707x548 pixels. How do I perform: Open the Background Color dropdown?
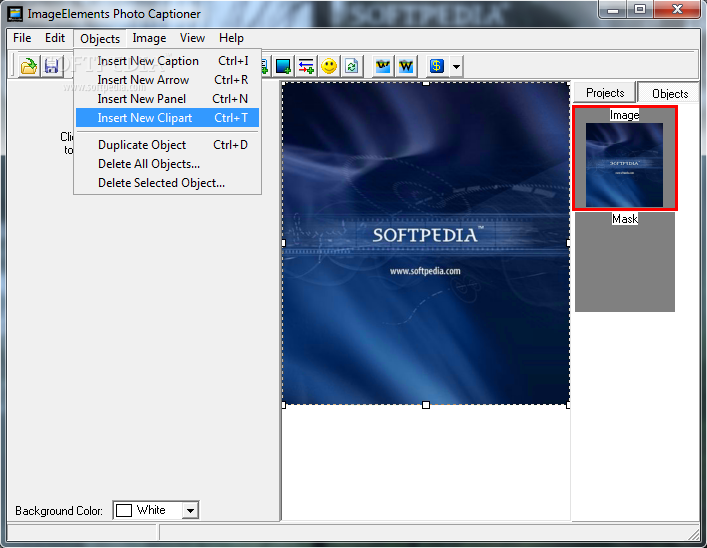pos(190,511)
